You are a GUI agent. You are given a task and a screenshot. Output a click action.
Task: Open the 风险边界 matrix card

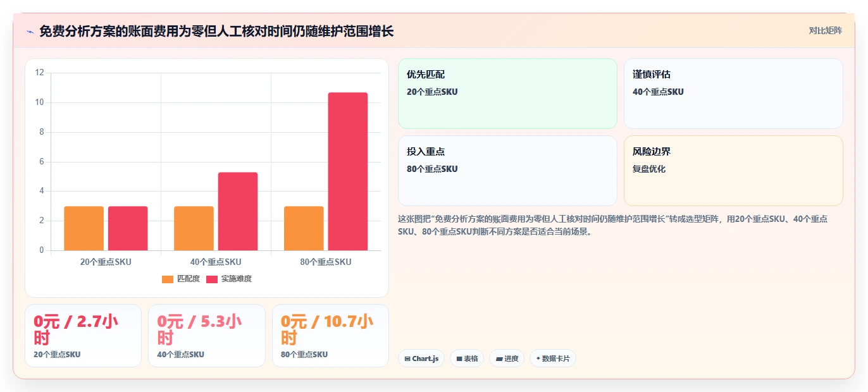733,171
